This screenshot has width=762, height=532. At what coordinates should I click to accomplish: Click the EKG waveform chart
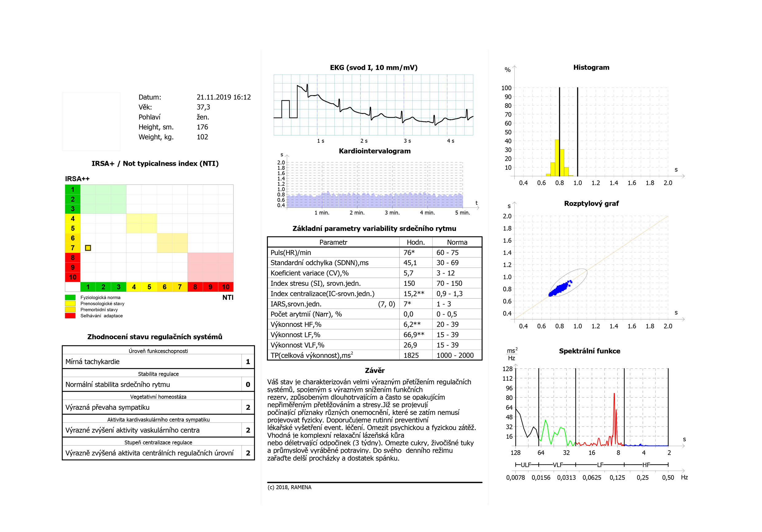click(x=373, y=105)
